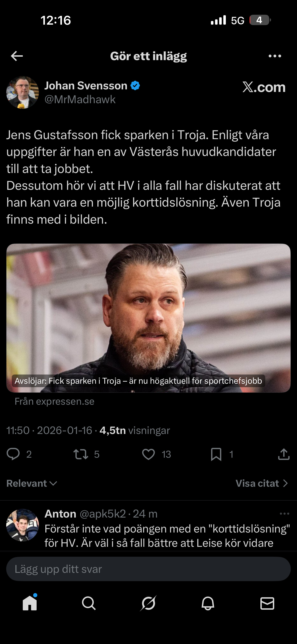Open the three-dot post options menu
The height and width of the screenshot is (644, 297).
[275, 56]
